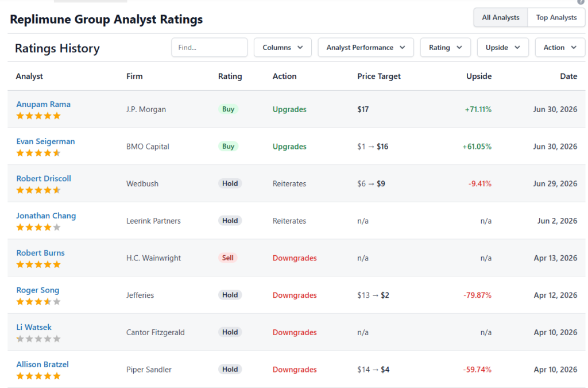Expand the Analyst Performance dropdown
This screenshot has height=388, width=588.
pos(366,47)
